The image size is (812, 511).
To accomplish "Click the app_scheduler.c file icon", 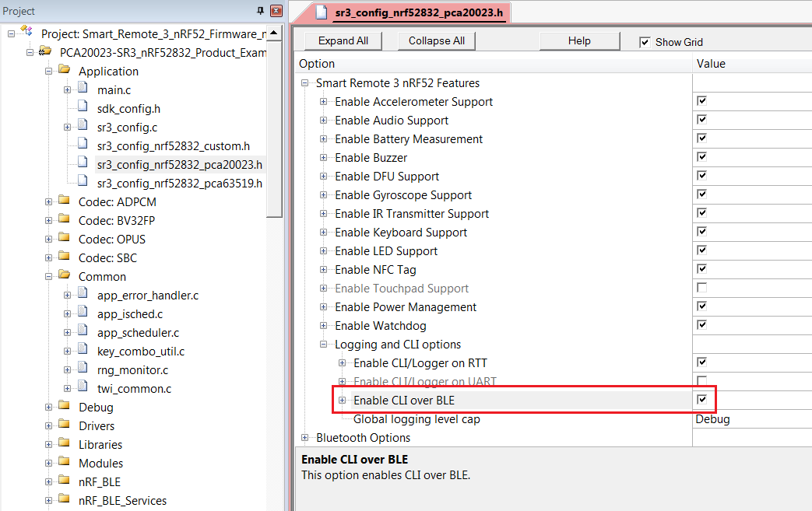I will (x=83, y=331).
